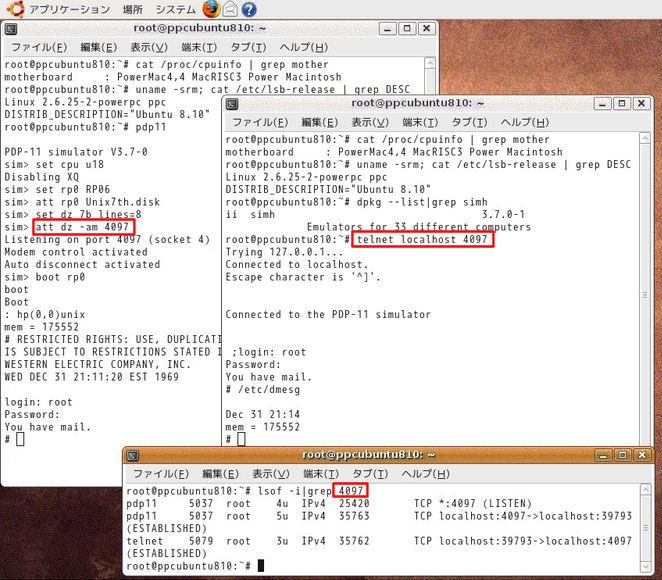Open ヘルプ menu in back terminal window
The image size is (662, 580).
point(304,47)
